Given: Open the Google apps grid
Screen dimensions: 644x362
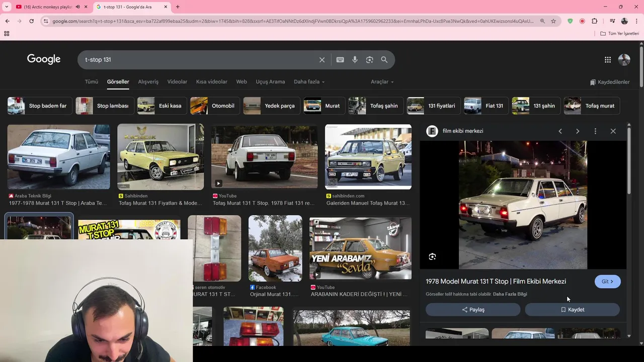Looking at the screenshot, I should [608, 60].
